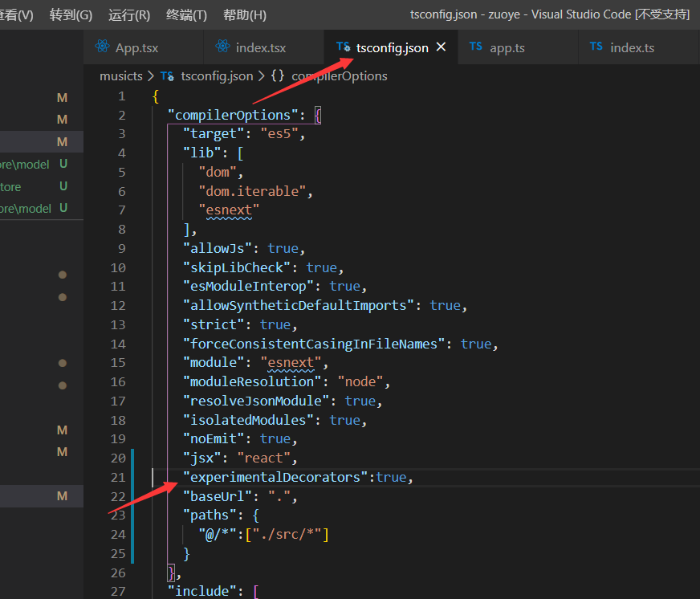This screenshot has height=599, width=700.
Task: Open the 转到(G) menu
Action: point(71,15)
